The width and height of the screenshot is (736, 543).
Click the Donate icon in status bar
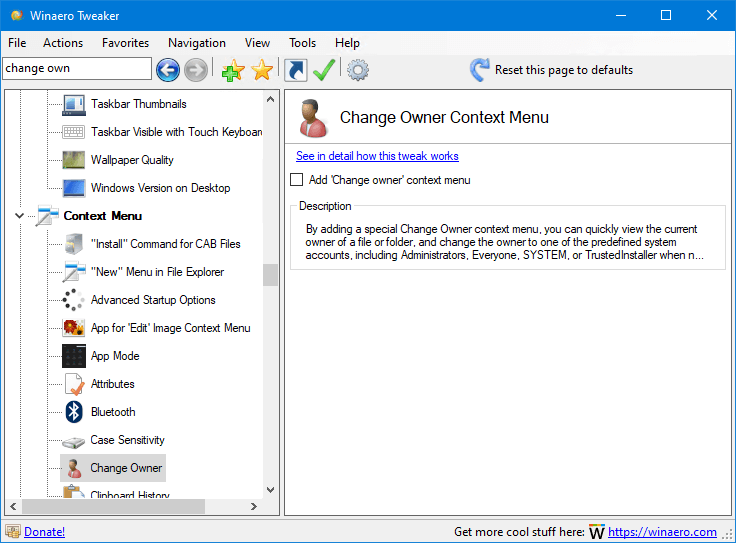(13, 532)
